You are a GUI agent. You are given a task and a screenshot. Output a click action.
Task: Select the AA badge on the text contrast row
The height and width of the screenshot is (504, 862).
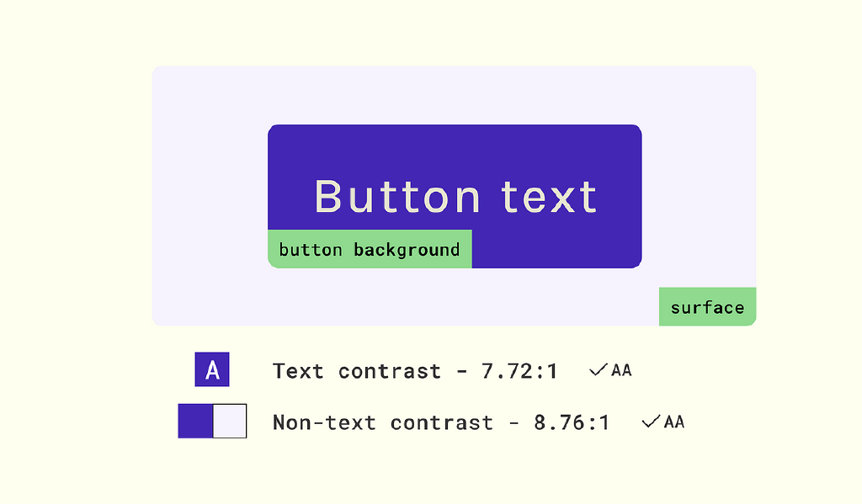621,370
